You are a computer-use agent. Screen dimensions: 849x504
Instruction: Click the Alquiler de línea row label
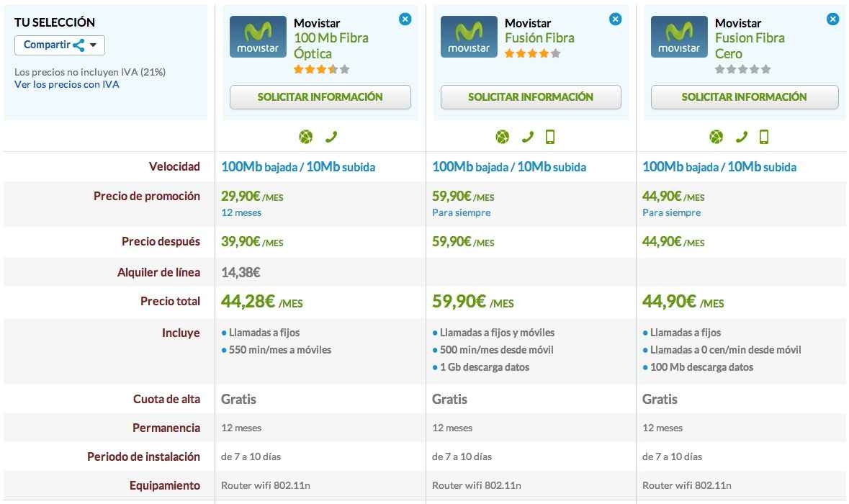[158, 272]
